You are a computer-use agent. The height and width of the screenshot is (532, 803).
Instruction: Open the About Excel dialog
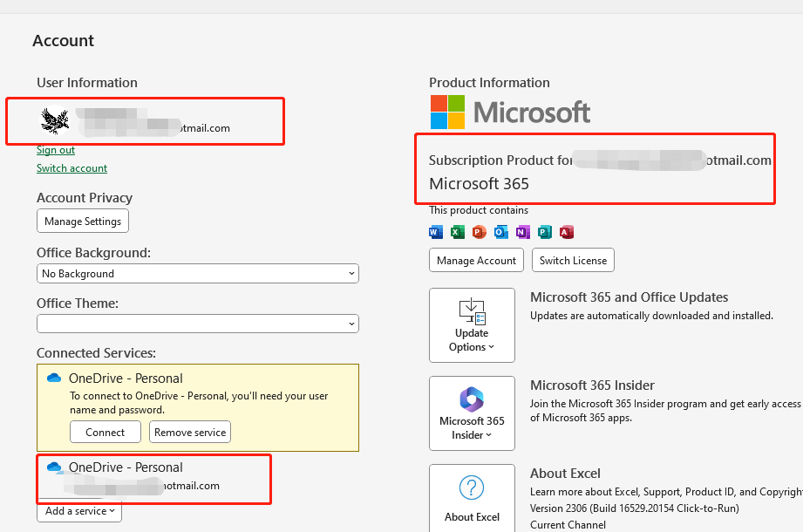(x=472, y=498)
